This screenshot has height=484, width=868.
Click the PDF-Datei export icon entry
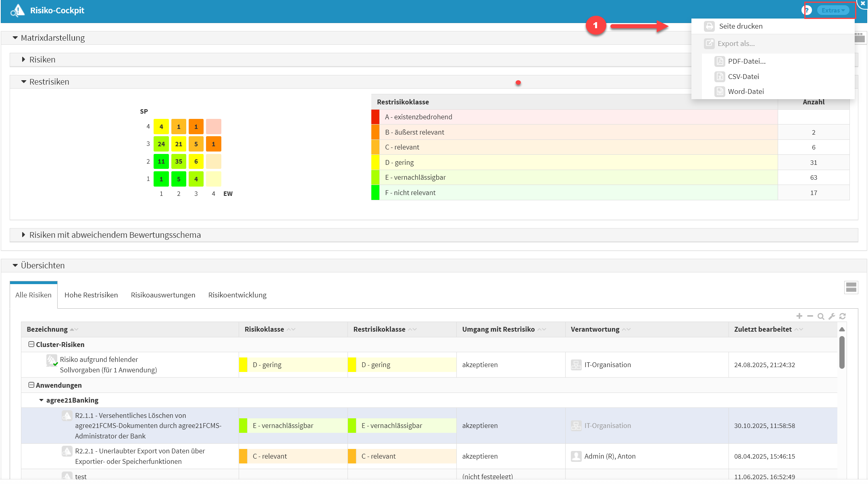click(x=720, y=61)
